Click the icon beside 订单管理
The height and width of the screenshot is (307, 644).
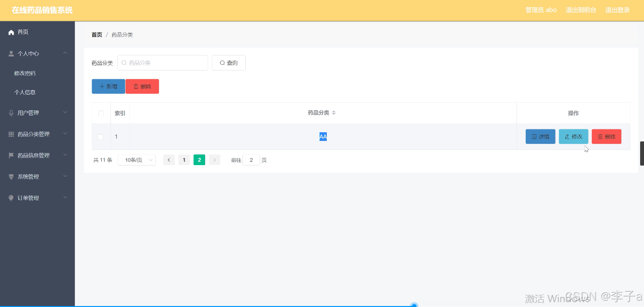11,198
